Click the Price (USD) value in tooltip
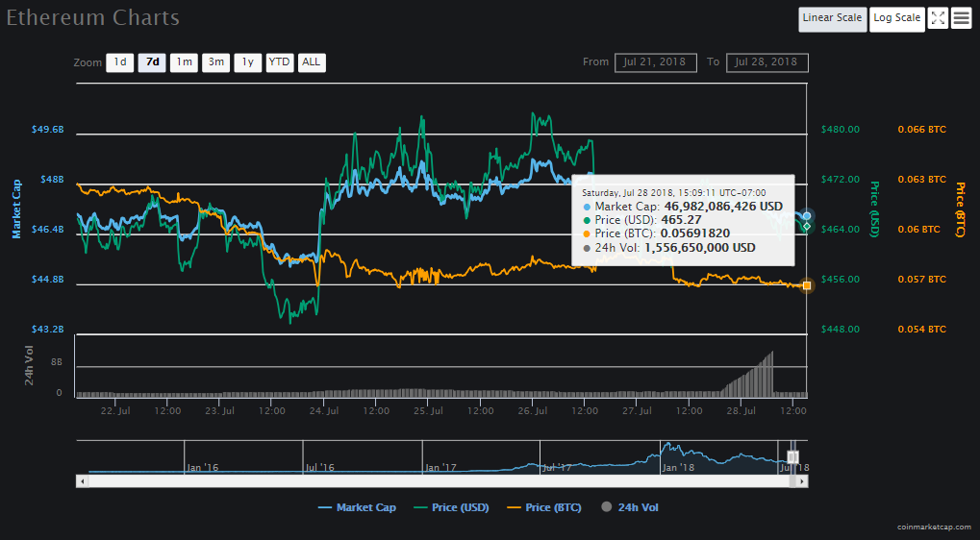This screenshot has width=980, height=540. 681,220
